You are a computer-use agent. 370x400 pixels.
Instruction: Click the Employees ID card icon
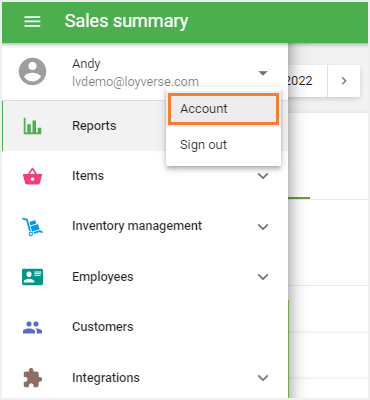32,277
